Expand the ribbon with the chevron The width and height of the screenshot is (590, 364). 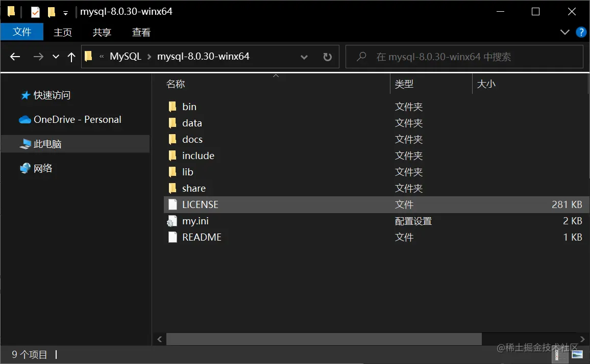click(564, 32)
